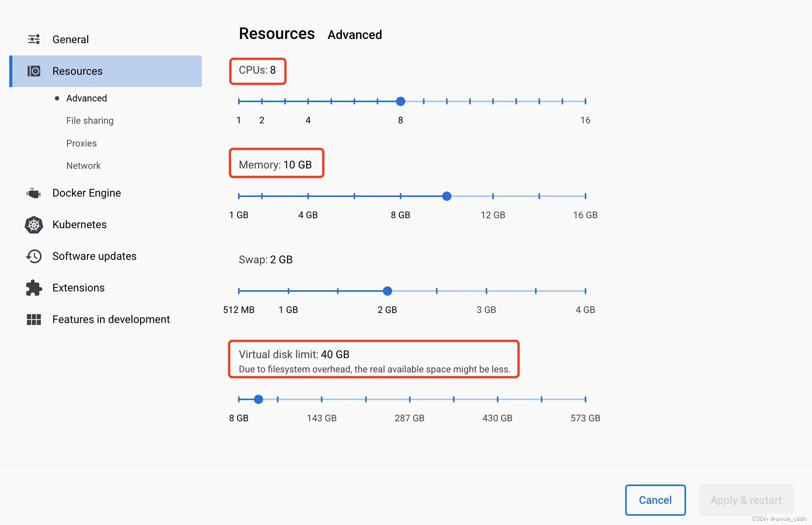Set disk limit slider to 573 GB tick
The image size is (812, 525).
586,399
